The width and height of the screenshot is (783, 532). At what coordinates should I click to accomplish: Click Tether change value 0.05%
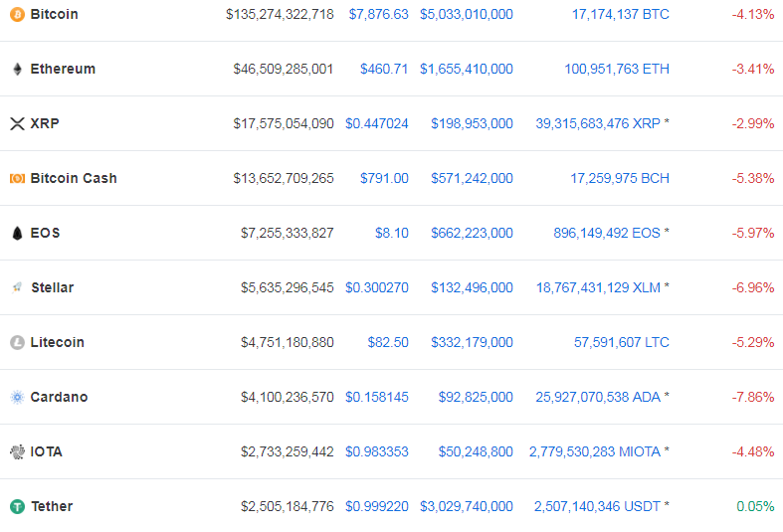(755, 506)
